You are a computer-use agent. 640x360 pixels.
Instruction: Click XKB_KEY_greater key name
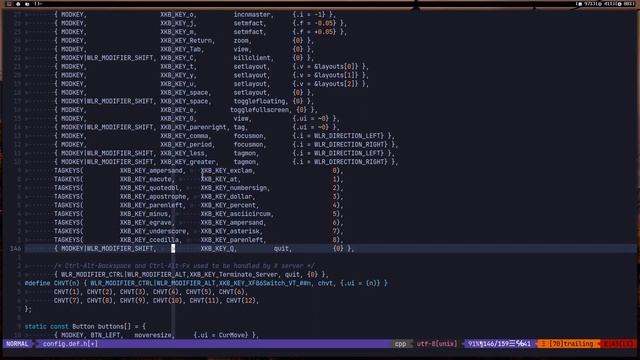(189, 162)
